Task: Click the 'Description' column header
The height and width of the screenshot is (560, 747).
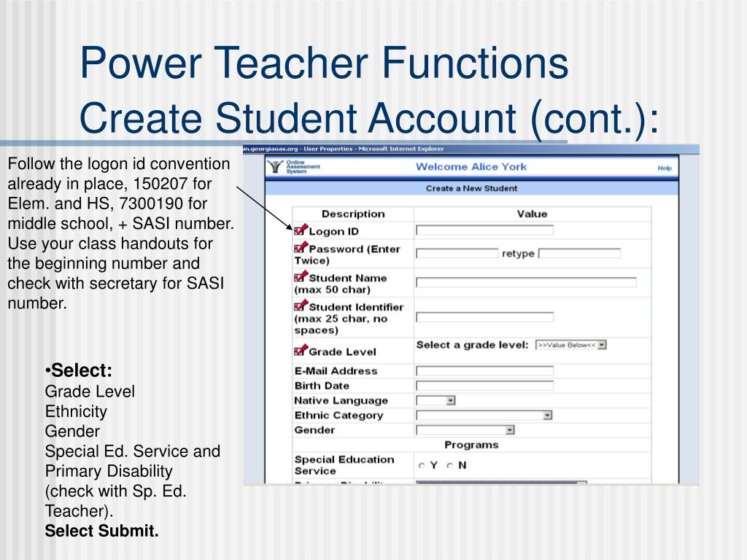Action: [x=353, y=214]
